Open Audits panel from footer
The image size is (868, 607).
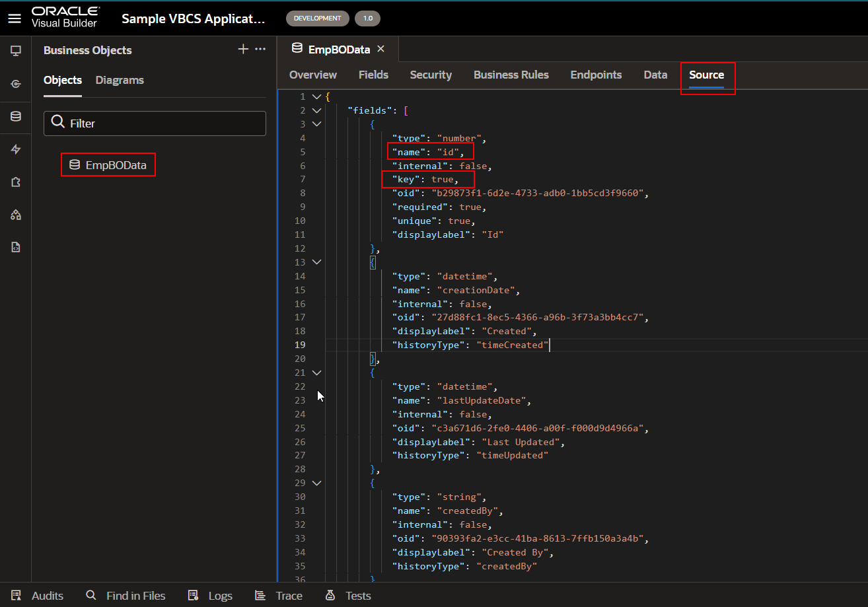tap(48, 596)
